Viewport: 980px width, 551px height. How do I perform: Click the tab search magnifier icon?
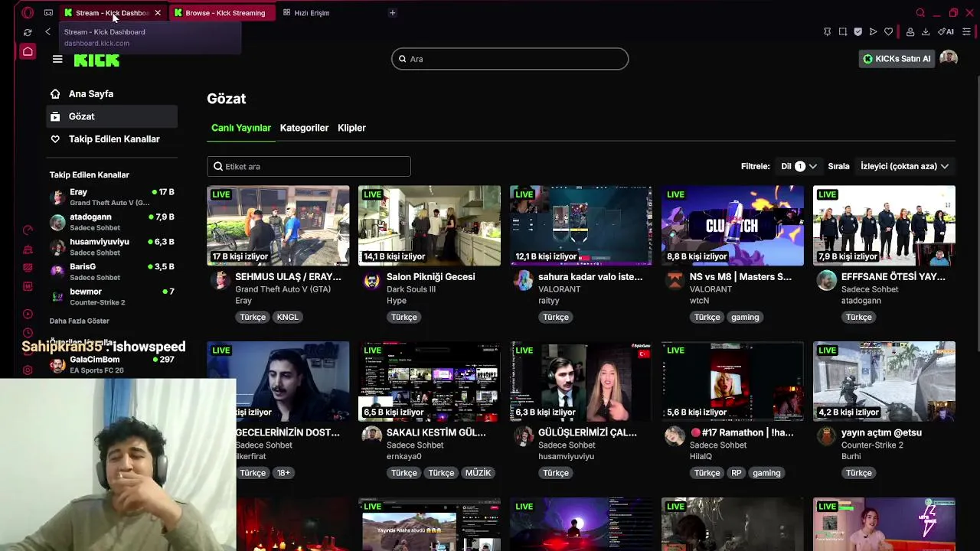[x=920, y=12]
